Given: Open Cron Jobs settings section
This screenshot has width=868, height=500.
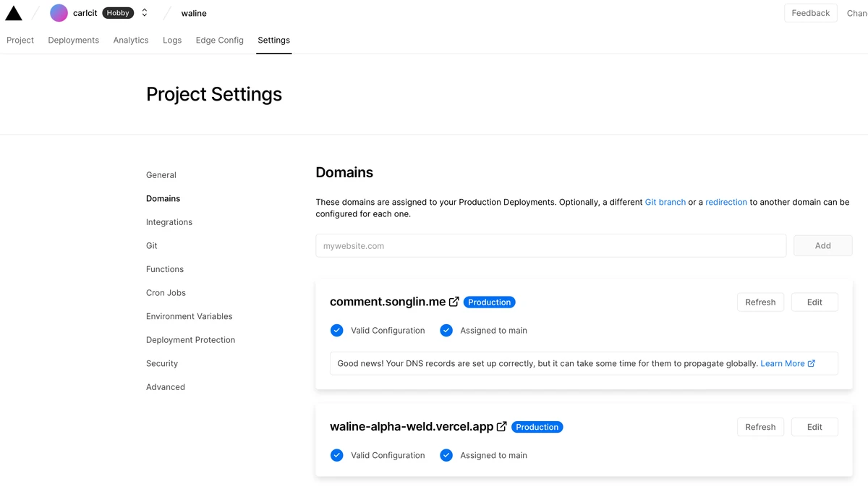Looking at the screenshot, I should (166, 293).
